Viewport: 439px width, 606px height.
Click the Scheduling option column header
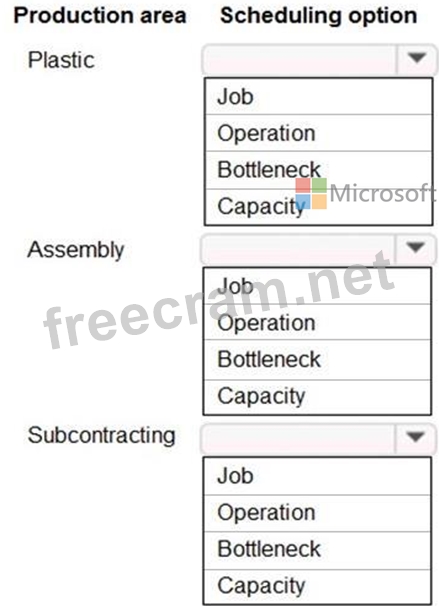pos(318,16)
